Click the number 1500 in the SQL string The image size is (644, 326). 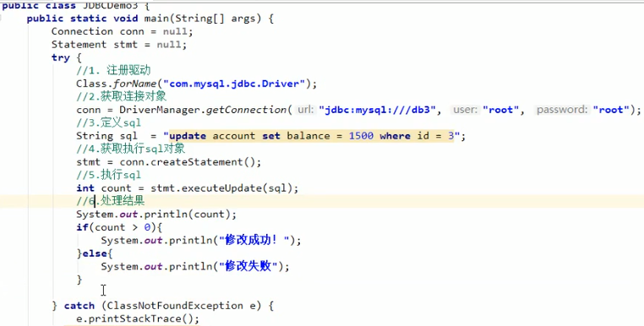(x=361, y=136)
